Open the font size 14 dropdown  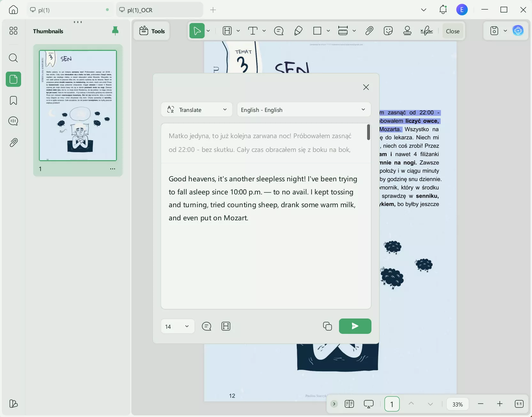click(x=177, y=327)
